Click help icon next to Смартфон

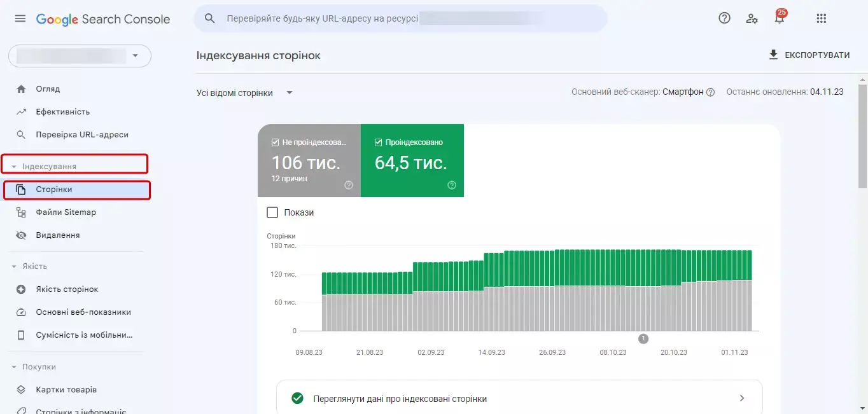[711, 92]
